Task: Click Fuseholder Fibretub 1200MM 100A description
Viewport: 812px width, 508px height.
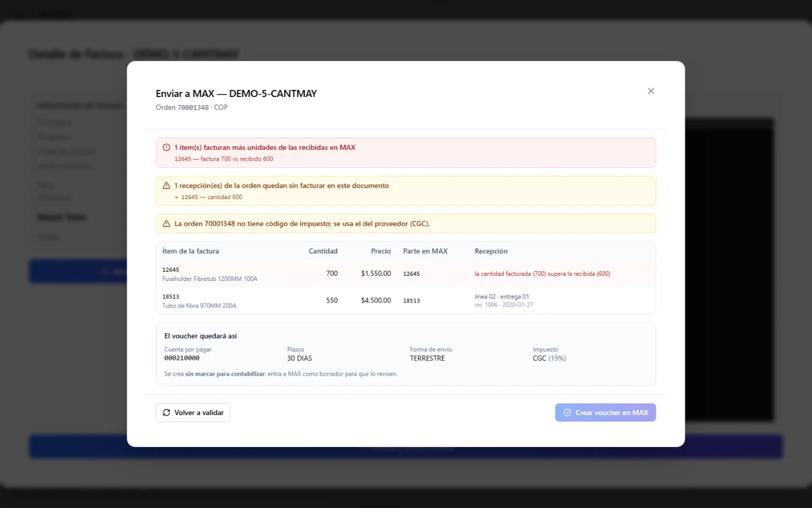Action: point(210,279)
